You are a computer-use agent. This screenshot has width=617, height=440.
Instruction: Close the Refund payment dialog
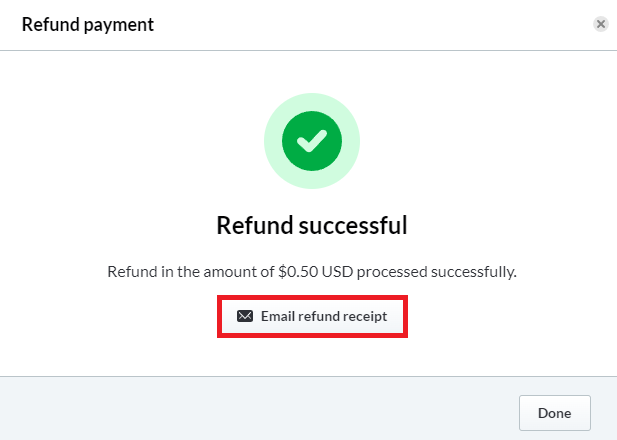coord(600,24)
